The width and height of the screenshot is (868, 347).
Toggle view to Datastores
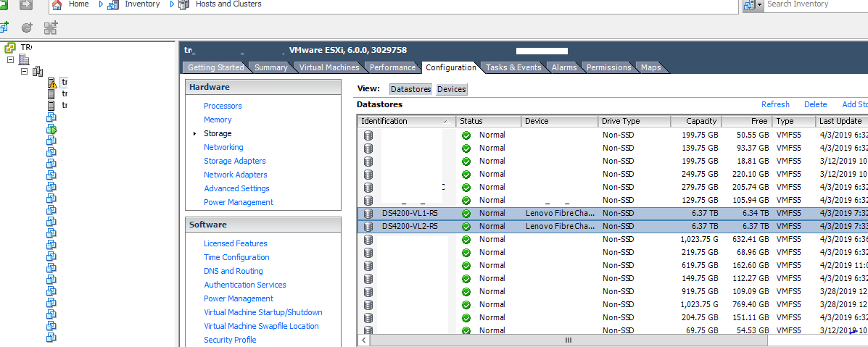[x=410, y=89]
